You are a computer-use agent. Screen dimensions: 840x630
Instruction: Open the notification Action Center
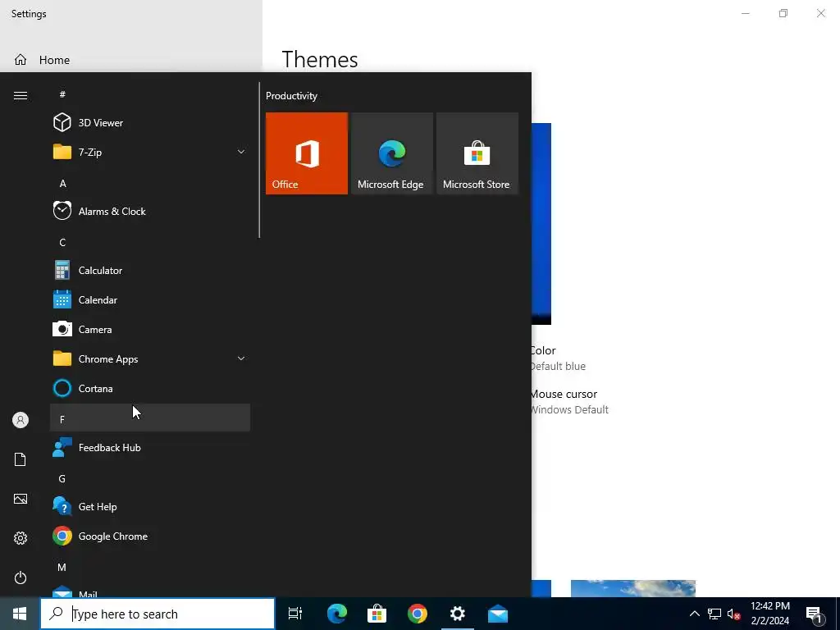click(x=815, y=614)
